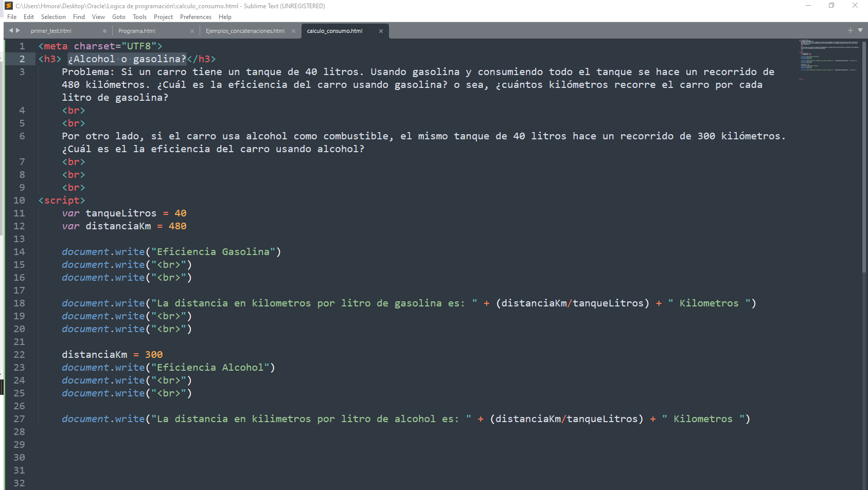Select the calculo_consumo.html tab
The height and width of the screenshot is (490, 868).
click(x=334, y=31)
